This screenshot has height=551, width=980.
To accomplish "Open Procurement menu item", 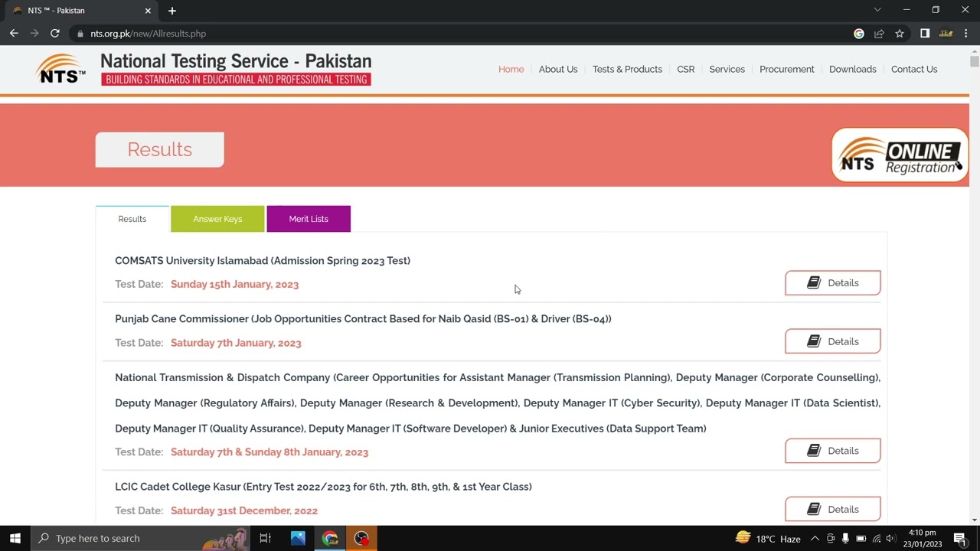I will (x=787, y=69).
